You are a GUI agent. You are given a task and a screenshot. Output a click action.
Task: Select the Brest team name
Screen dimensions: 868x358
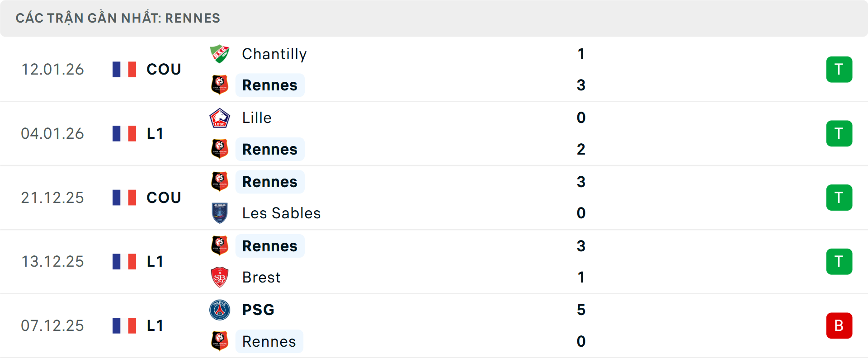point(261,277)
